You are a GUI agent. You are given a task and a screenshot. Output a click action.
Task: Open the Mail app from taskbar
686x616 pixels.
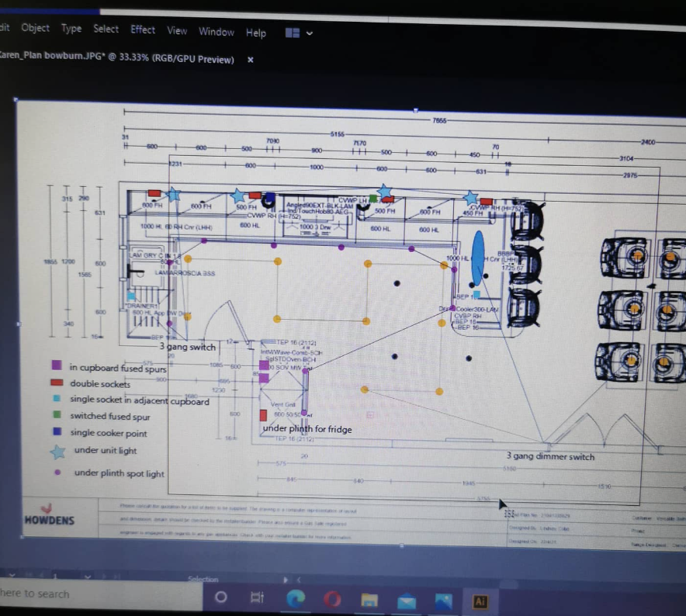[x=407, y=601]
